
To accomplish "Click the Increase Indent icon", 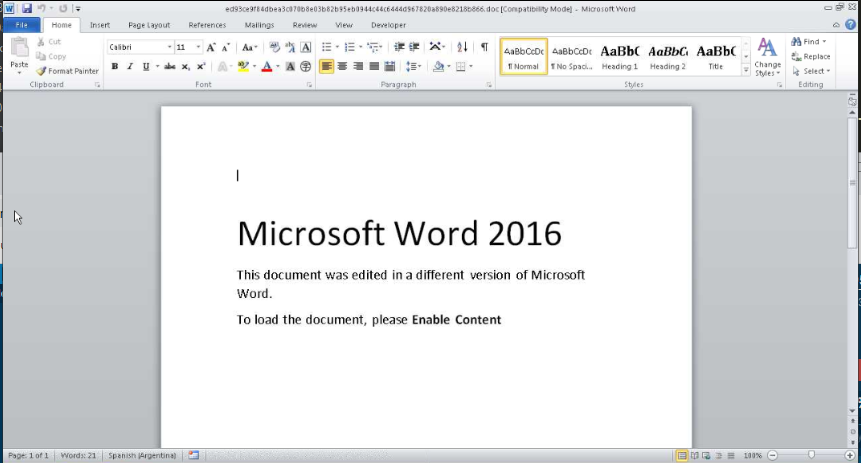I will click(415, 47).
